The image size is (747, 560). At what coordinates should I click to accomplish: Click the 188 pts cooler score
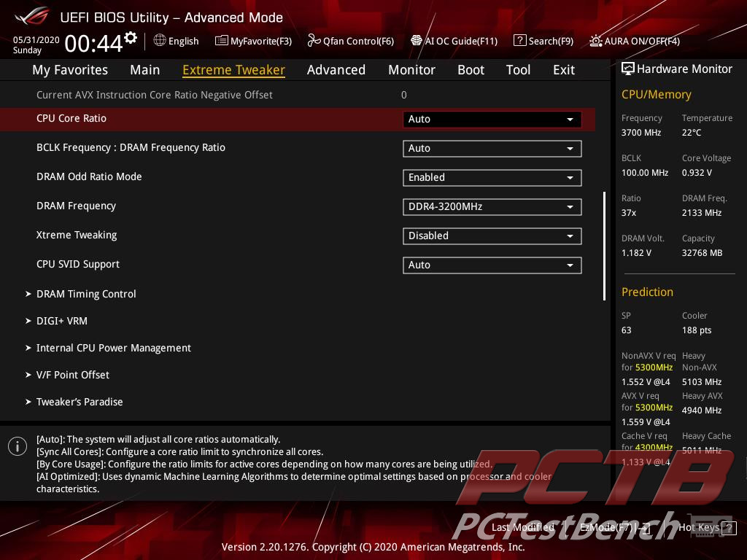[x=697, y=330]
